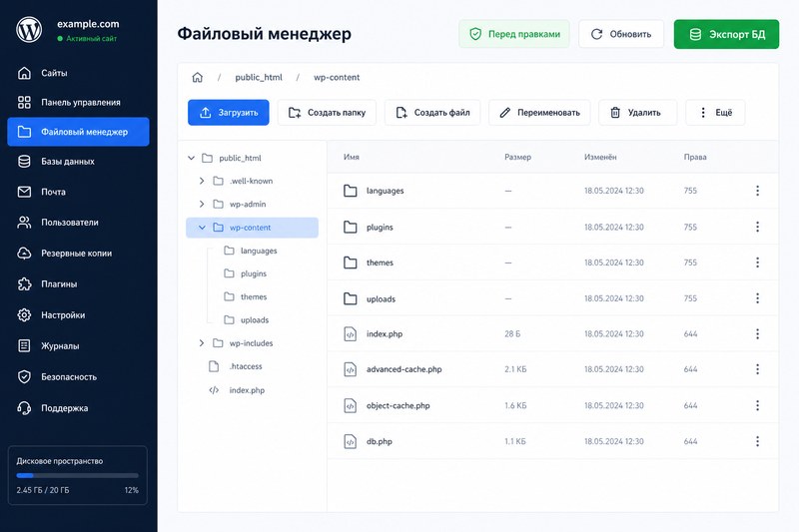
Task: Open Пользователи in the sidebar
Action: [78, 223]
